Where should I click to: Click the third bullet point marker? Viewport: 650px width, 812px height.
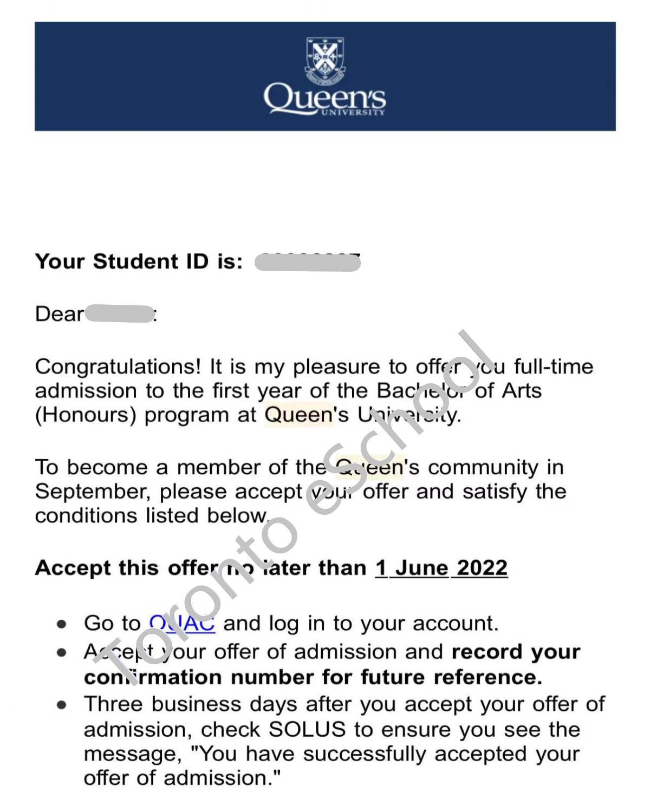[62, 705]
